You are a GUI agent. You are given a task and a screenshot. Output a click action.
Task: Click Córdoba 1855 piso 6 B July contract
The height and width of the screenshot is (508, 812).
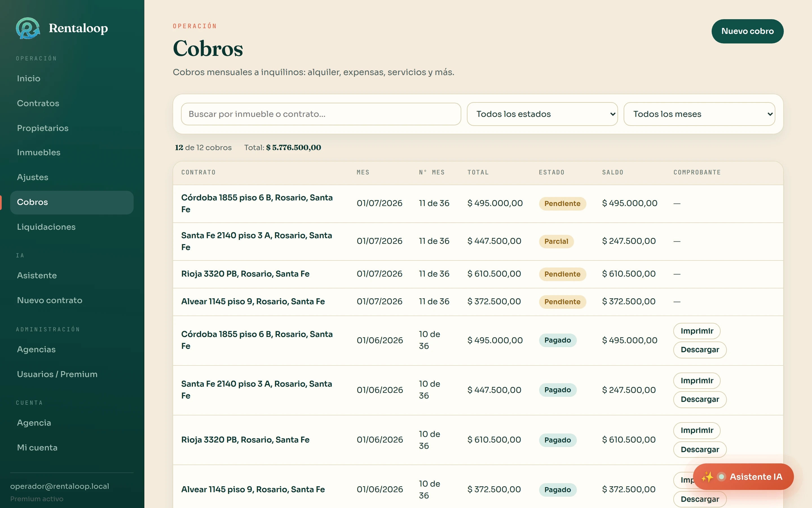tap(257, 203)
